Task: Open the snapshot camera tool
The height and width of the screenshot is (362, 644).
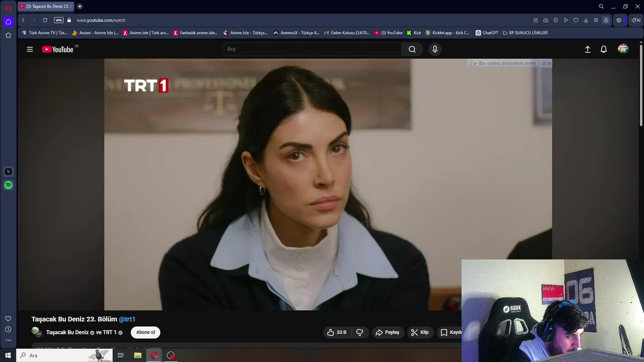Action: [x=546, y=20]
